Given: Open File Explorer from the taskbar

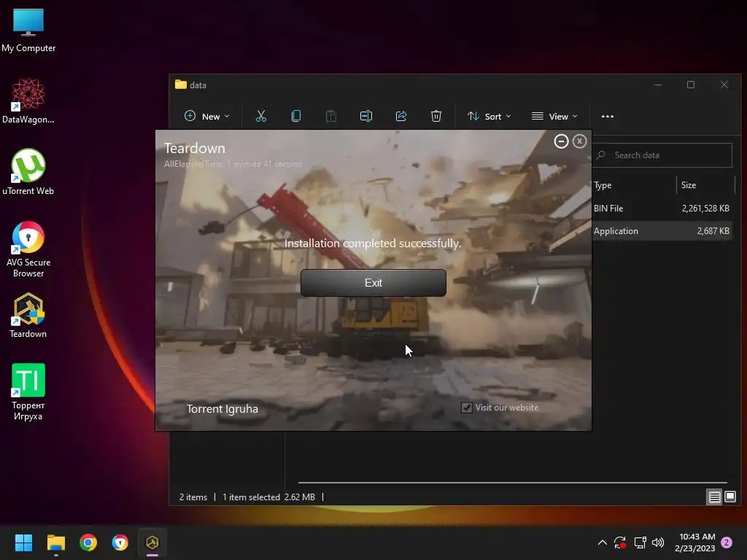Looking at the screenshot, I should [x=55, y=542].
